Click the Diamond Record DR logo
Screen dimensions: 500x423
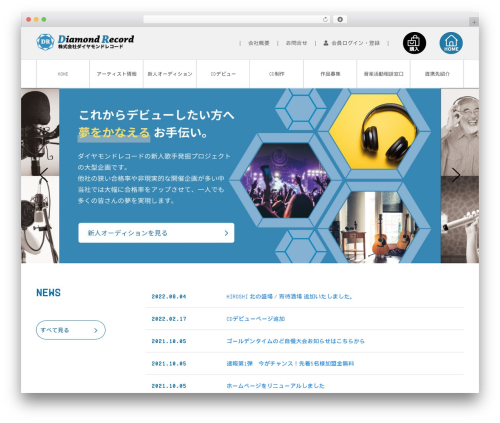click(85, 42)
